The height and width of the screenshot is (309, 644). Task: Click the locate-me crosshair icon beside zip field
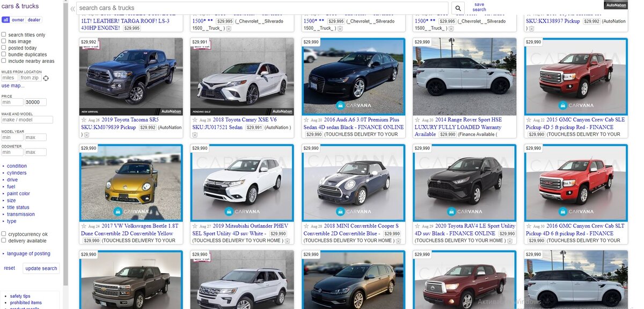coord(46,78)
